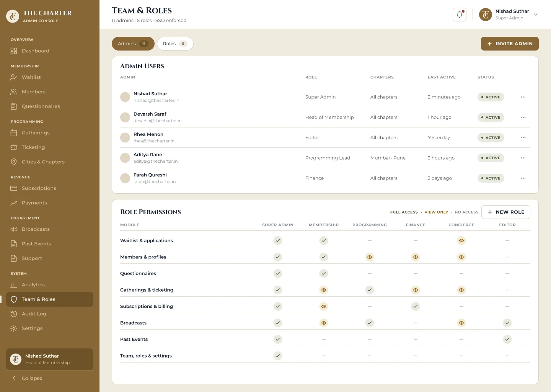
Task: Click the Dashboard grid icon in sidebar
Action: 14,51
